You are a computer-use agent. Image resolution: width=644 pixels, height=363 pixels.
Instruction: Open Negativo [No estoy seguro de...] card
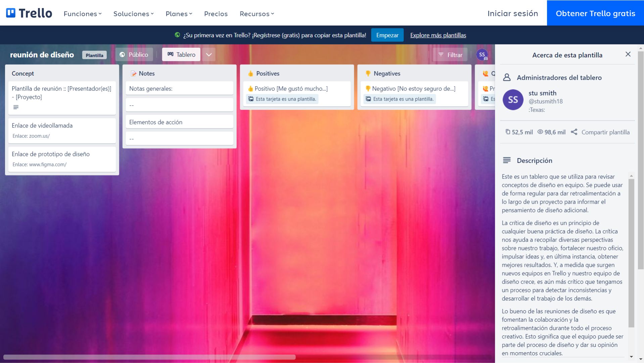[x=415, y=94]
